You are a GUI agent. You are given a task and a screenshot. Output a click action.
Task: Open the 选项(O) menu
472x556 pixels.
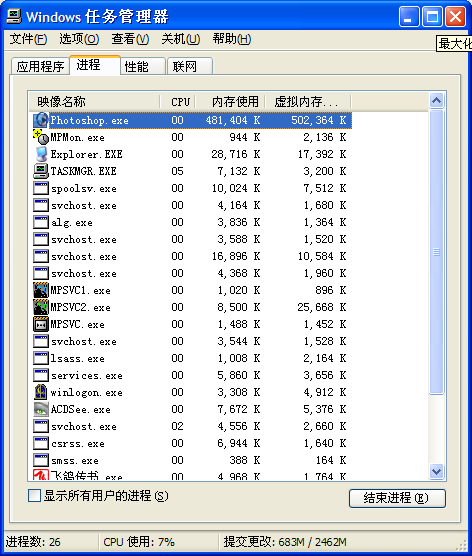click(x=79, y=39)
